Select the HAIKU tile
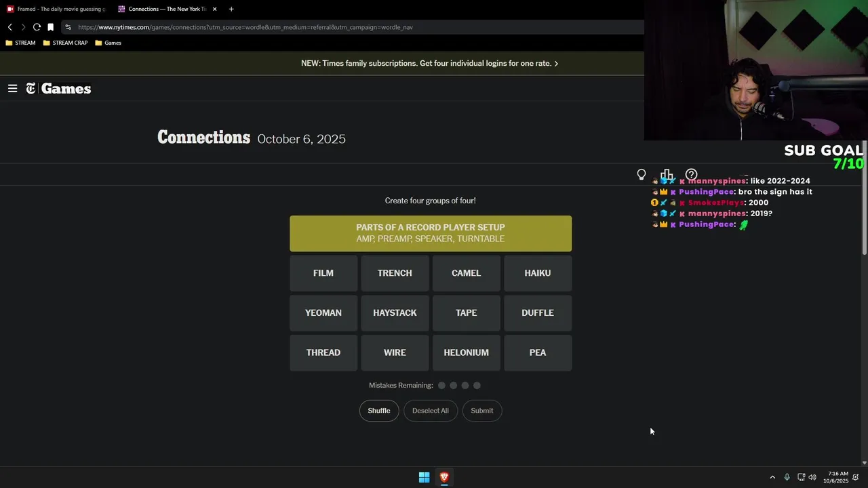Screen dimensions: 868x488 (538, 273)
